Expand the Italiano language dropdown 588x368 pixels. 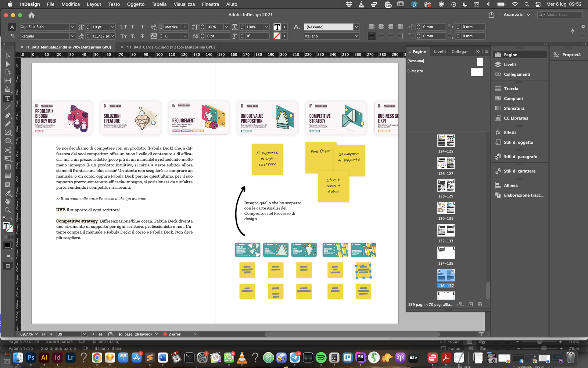356,36
